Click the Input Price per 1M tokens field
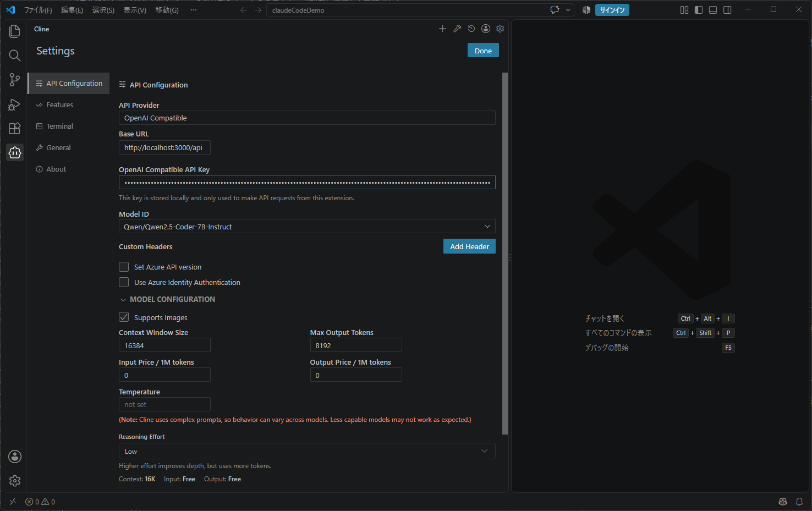Screen dimensions: 812x511 [164, 375]
